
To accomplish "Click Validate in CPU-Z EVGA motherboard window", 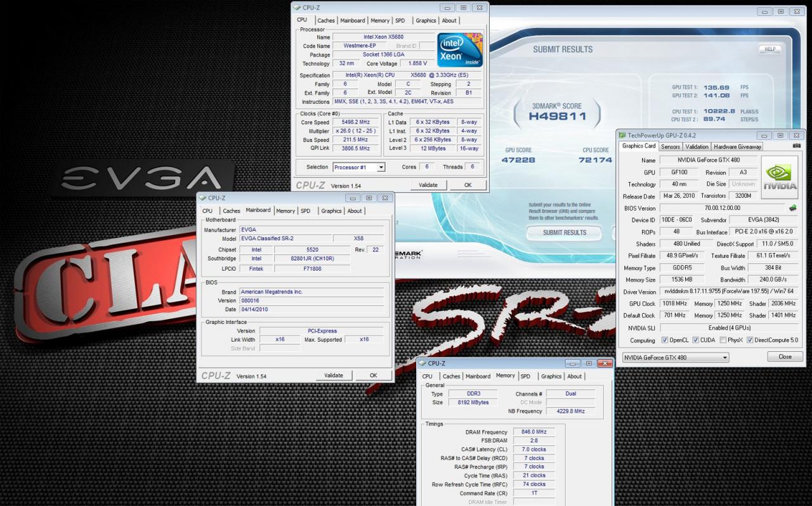I will [x=334, y=375].
